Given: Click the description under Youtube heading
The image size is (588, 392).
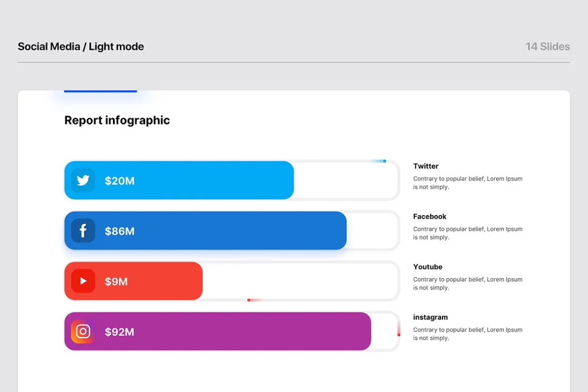Looking at the screenshot, I should point(468,283).
